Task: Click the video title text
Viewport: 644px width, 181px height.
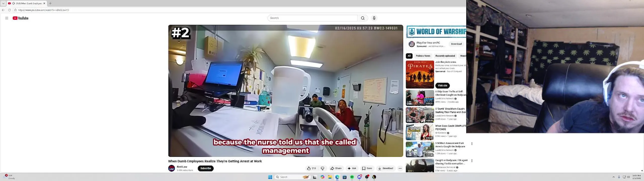Action: [x=215, y=161]
